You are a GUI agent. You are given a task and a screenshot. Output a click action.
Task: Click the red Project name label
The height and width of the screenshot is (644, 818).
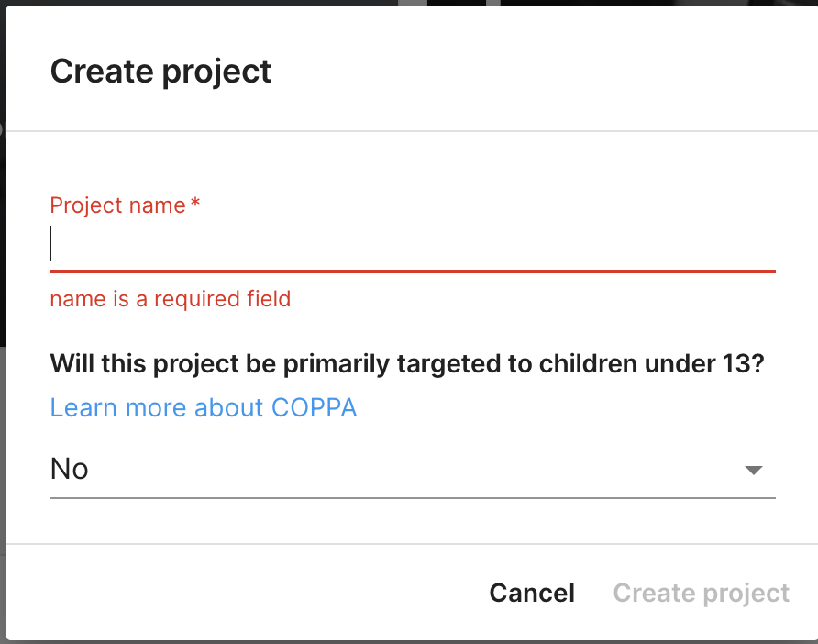(117, 205)
